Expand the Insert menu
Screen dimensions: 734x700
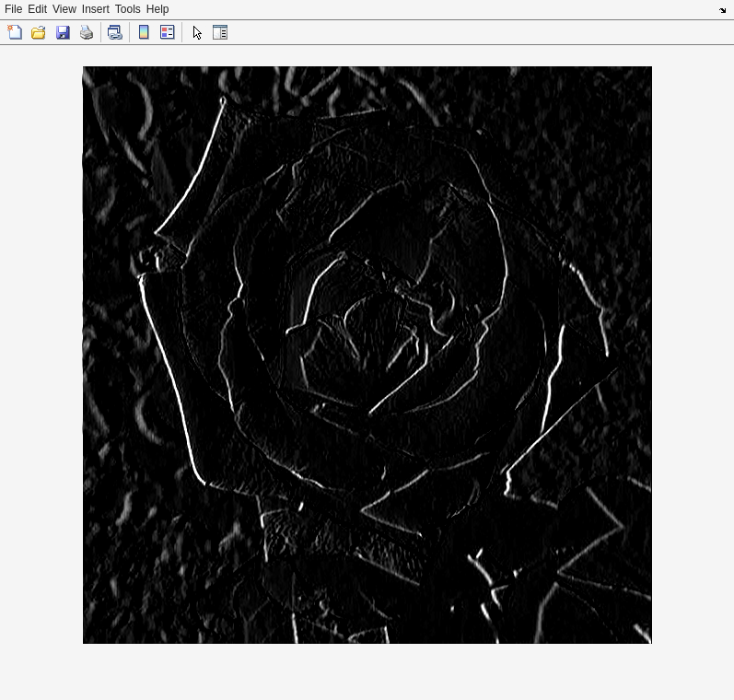[95, 9]
